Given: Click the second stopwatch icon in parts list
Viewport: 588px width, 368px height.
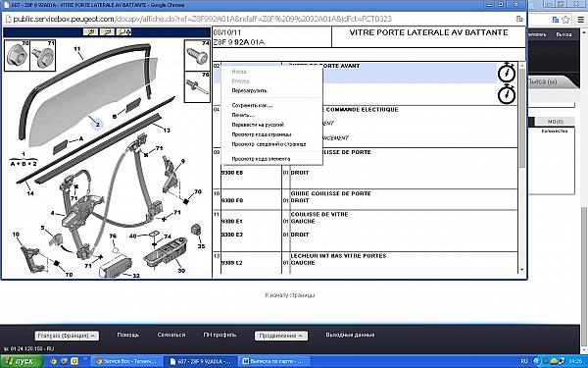Looking at the screenshot, I should (x=507, y=94).
